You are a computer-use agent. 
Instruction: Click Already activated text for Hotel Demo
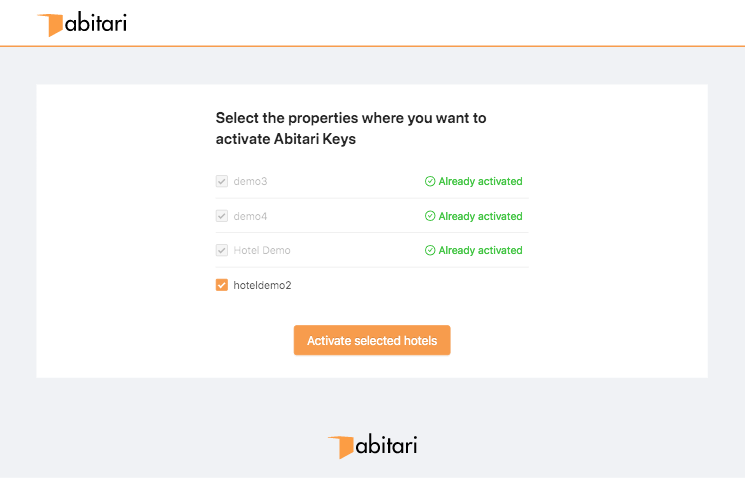pyautogui.click(x=480, y=250)
